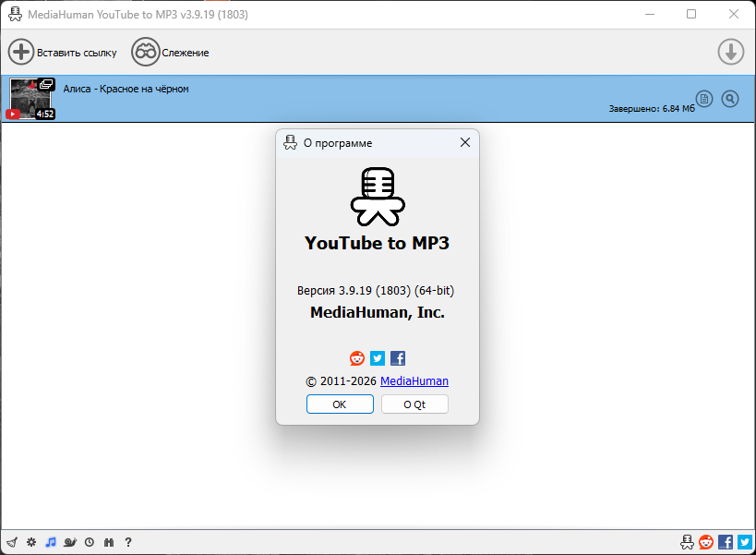
Task: Open Facebook icon in the main status bar
Action: [x=726, y=542]
